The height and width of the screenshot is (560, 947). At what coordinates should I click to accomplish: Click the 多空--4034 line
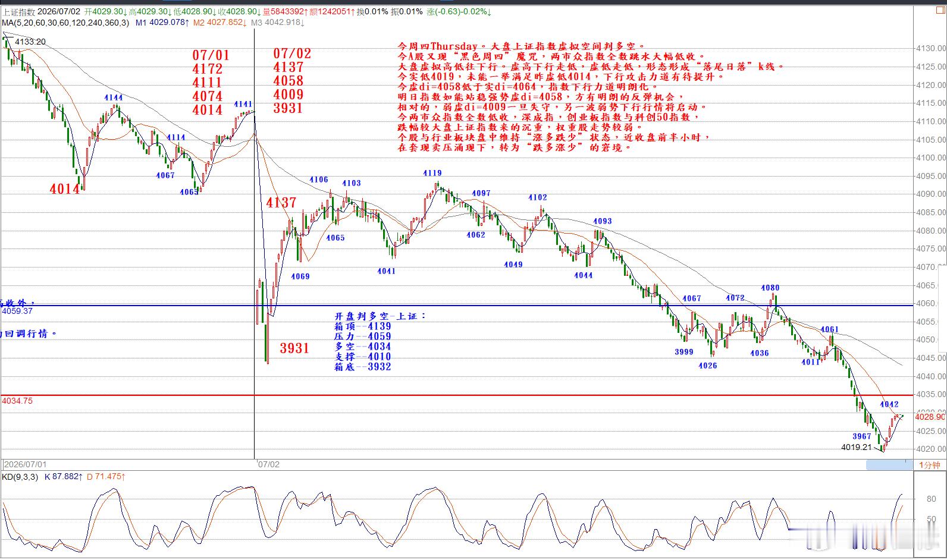click(363, 347)
